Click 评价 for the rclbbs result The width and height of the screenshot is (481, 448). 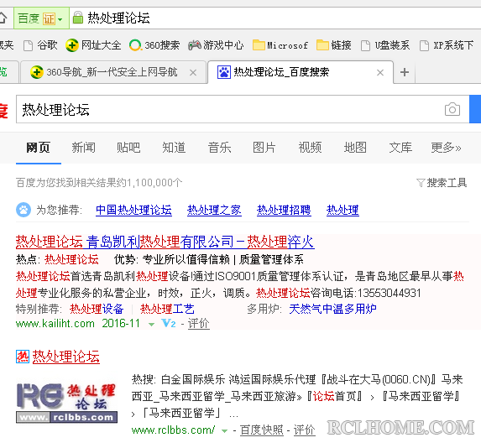coord(305,430)
